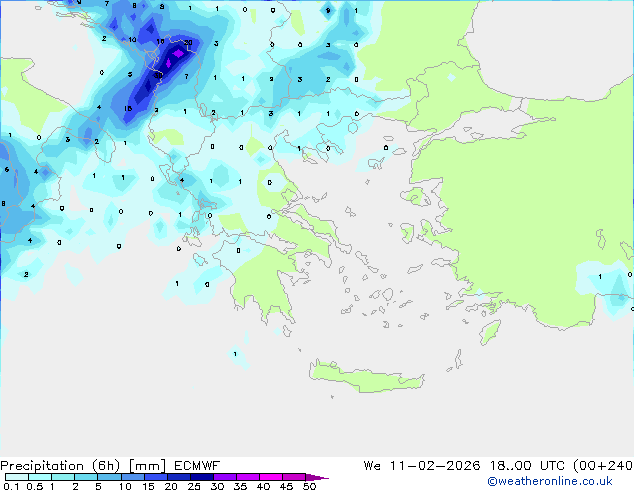Click the '18..00 UTC' time text
The width and height of the screenshot is (634, 490).
[528, 466]
